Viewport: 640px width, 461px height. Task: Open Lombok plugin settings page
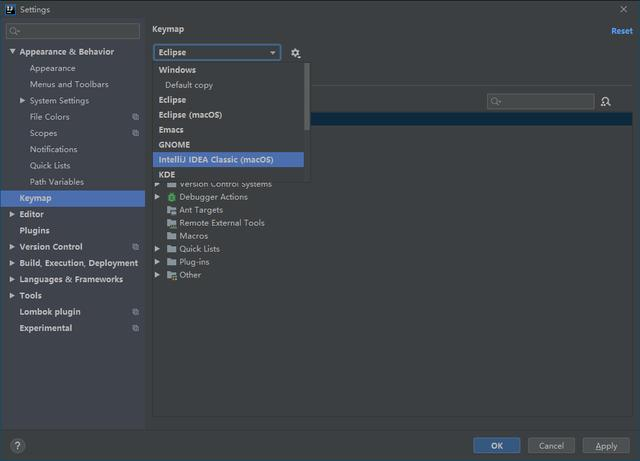coord(50,312)
